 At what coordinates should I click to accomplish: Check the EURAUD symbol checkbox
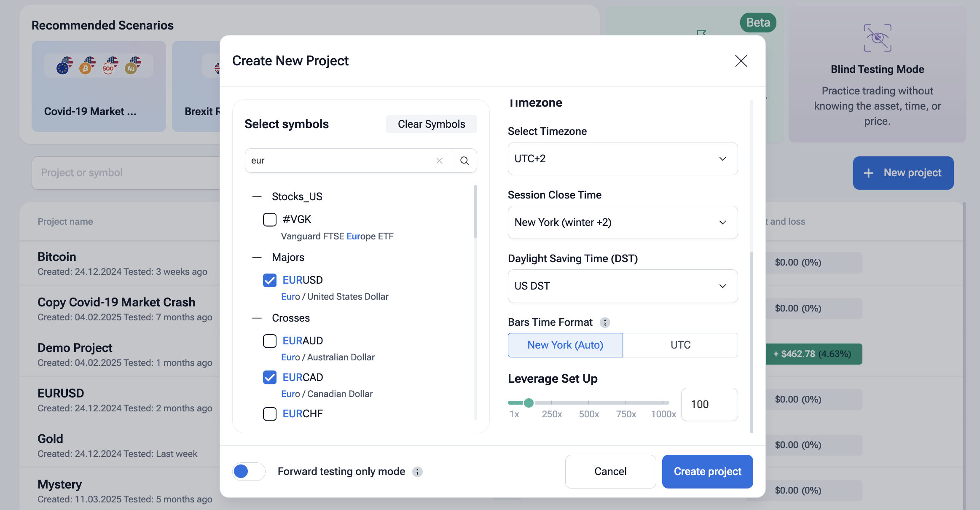point(270,341)
